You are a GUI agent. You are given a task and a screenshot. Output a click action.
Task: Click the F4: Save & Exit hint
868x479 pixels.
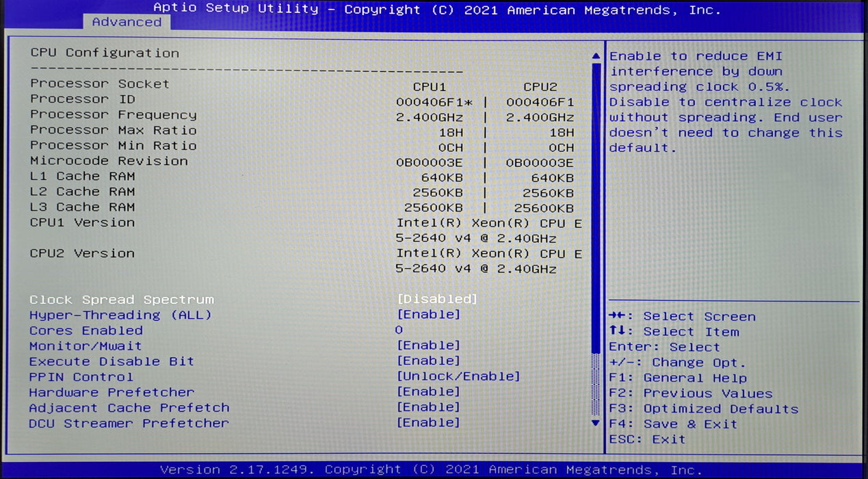(x=674, y=424)
